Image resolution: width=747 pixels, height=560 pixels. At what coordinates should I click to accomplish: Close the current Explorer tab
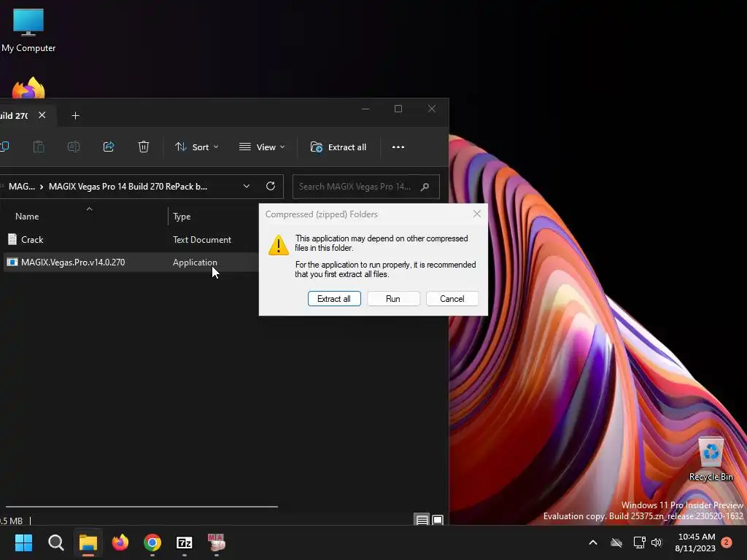pos(42,115)
